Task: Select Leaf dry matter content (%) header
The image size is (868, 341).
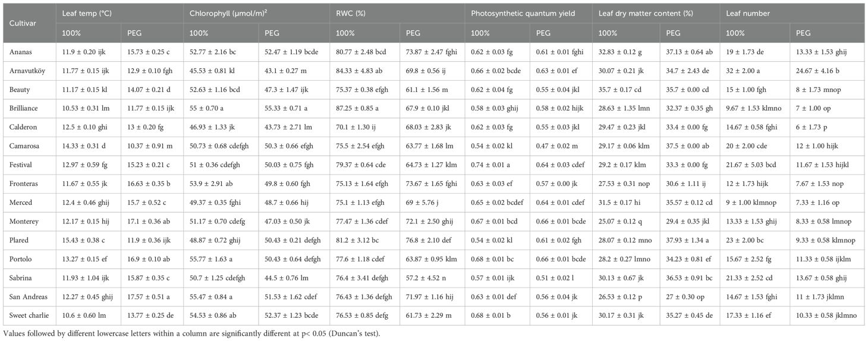Action: 644,13
